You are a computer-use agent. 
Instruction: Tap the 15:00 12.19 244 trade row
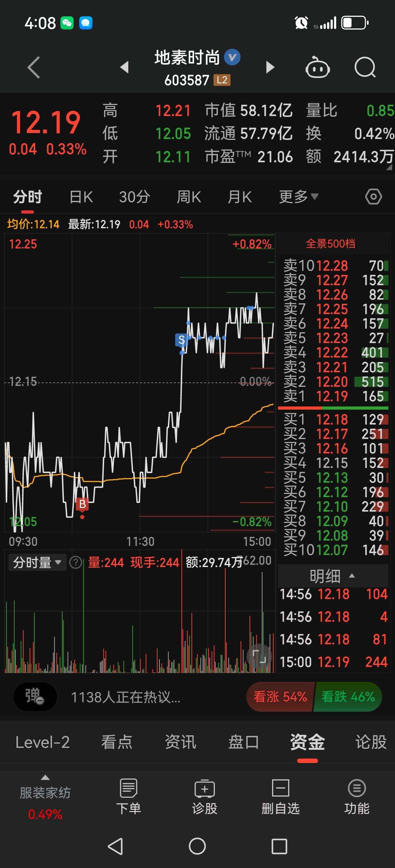pyautogui.click(x=333, y=662)
